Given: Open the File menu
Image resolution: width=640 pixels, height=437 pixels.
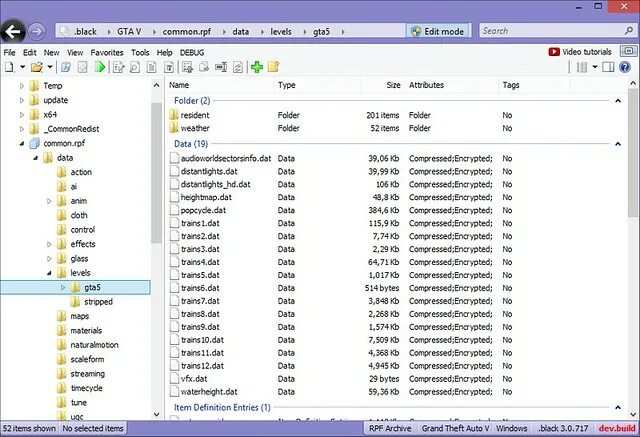Looking at the screenshot, I should pyautogui.click(x=9, y=53).
